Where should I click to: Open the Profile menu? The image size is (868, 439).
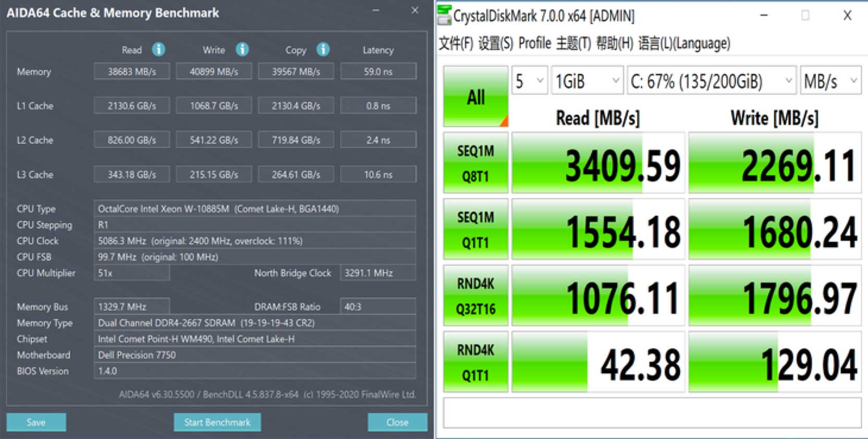pos(534,43)
